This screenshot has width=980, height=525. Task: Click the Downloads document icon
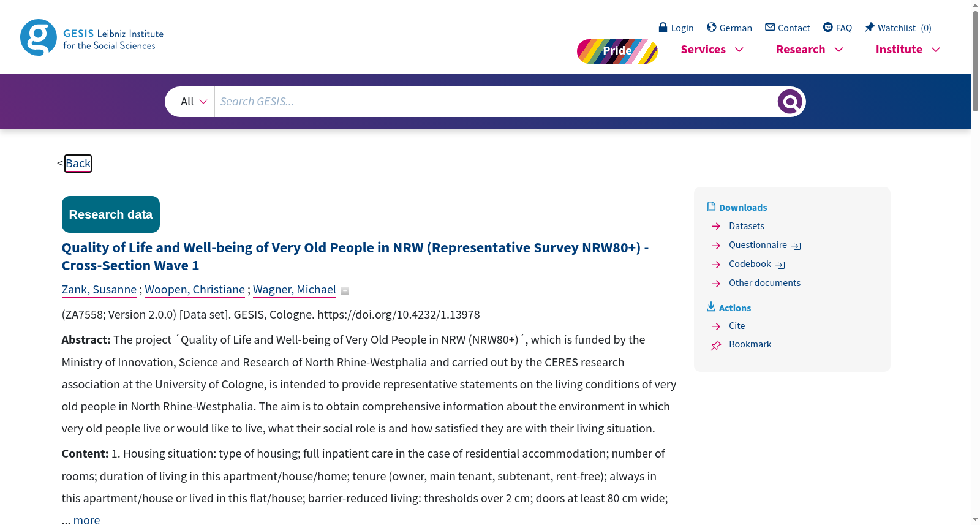(711, 206)
